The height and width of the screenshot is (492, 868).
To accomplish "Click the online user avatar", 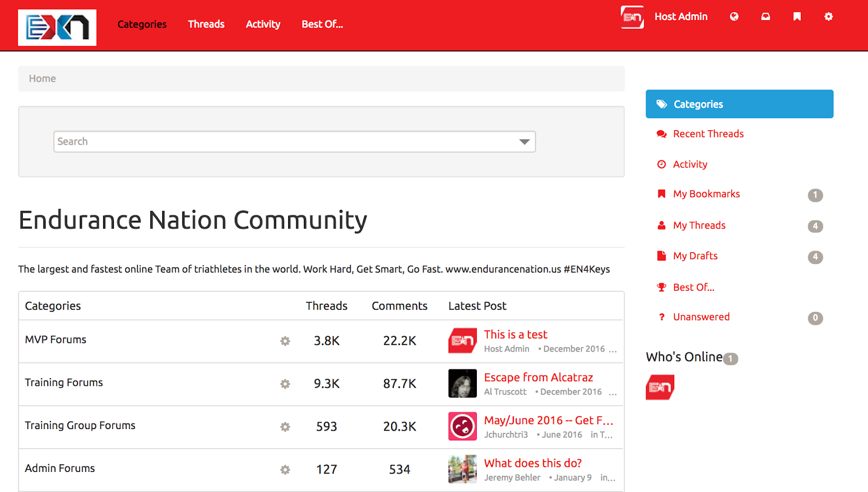I will coord(660,387).
